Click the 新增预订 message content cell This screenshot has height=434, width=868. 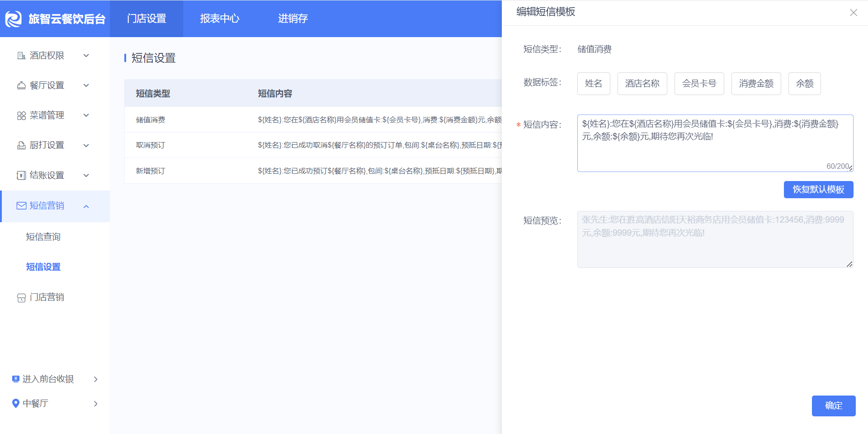[x=380, y=171]
